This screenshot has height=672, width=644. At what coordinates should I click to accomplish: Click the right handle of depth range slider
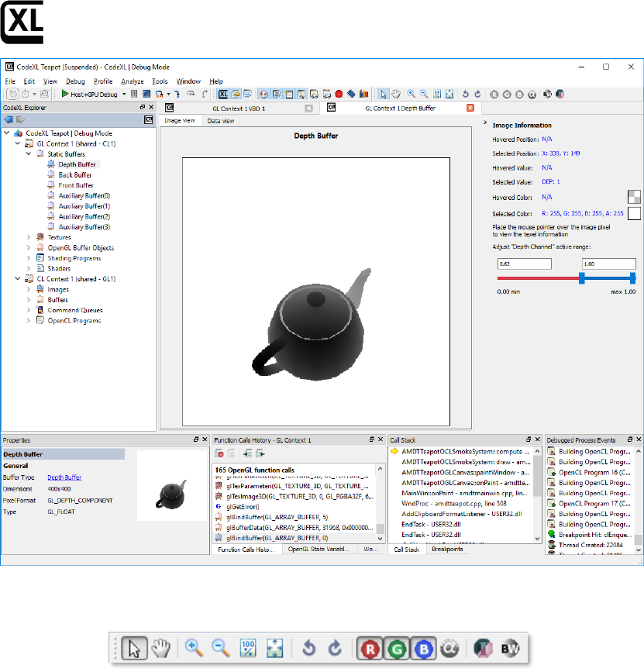pyautogui.click(x=633, y=278)
